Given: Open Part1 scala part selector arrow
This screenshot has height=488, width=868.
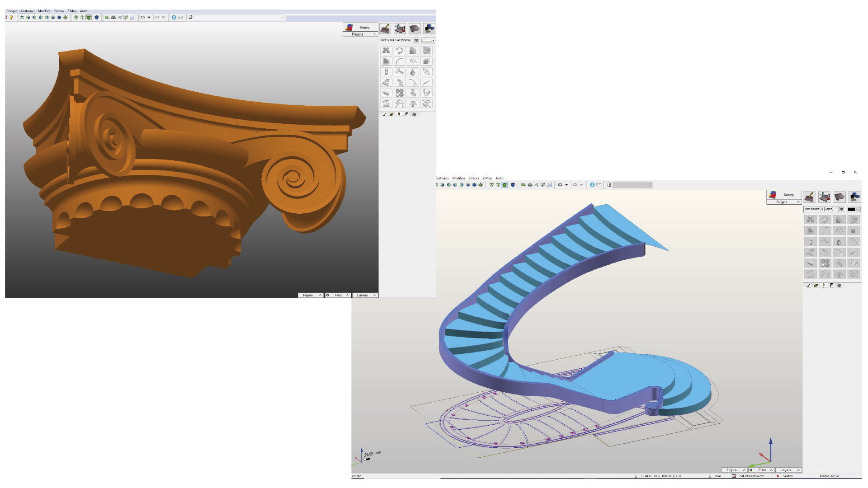Looking at the screenshot, I should point(841,209).
